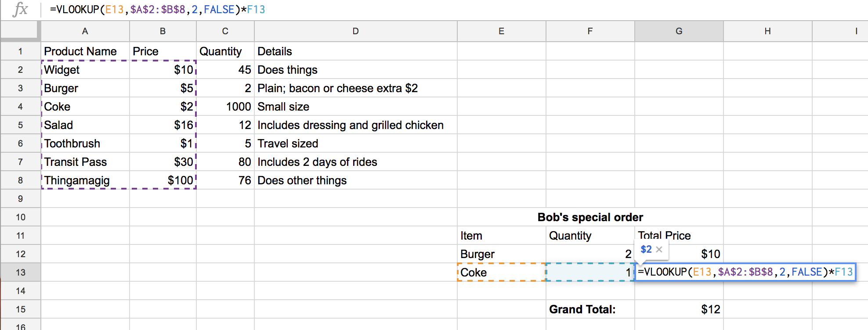This screenshot has height=330, width=868.
Task: Select the Bob's special order header cell
Action: pyautogui.click(x=590, y=217)
